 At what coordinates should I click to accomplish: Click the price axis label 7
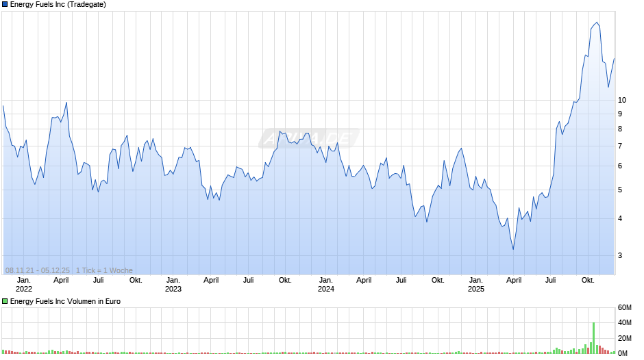(x=620, y=146)
